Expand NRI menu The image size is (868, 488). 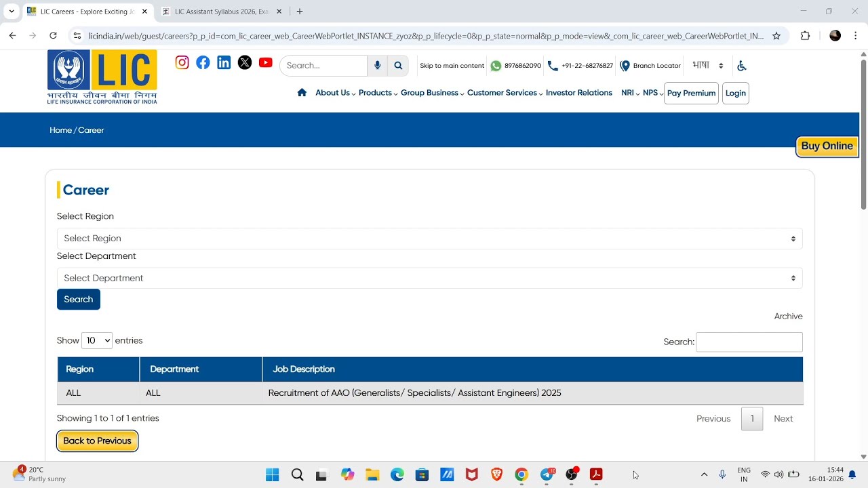click(x=630, y=93)
